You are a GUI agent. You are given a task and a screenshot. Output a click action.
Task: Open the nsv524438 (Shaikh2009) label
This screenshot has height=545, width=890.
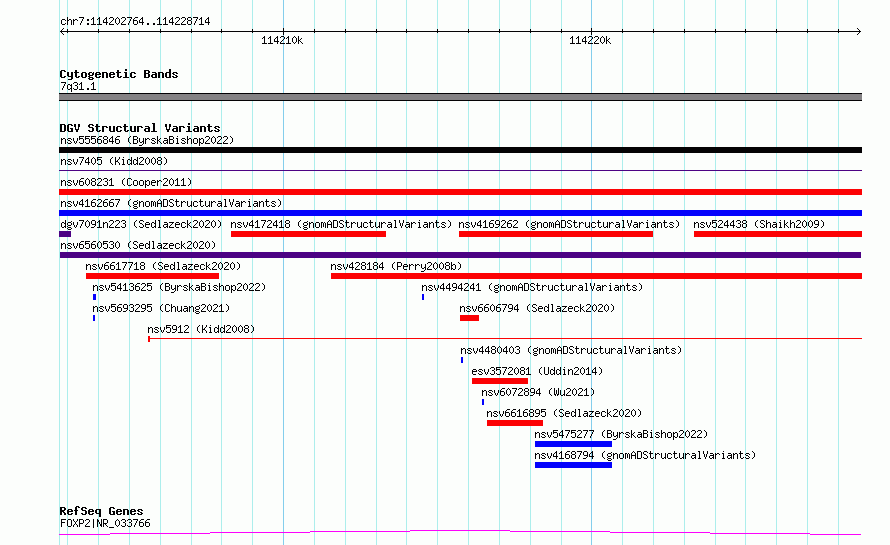click(x=759, y=224)
